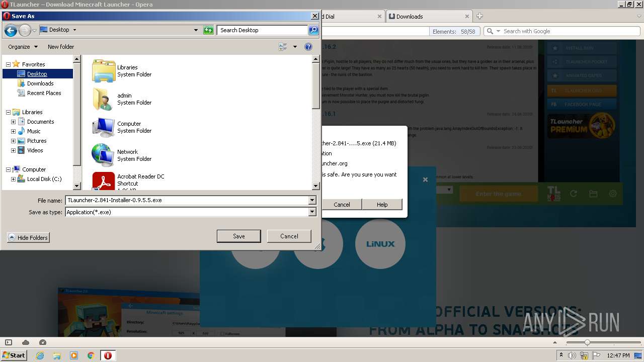Open Internet Explorer from taskbar
The image size is (644, 362).
pyautogui.click(x=40, y=355)
